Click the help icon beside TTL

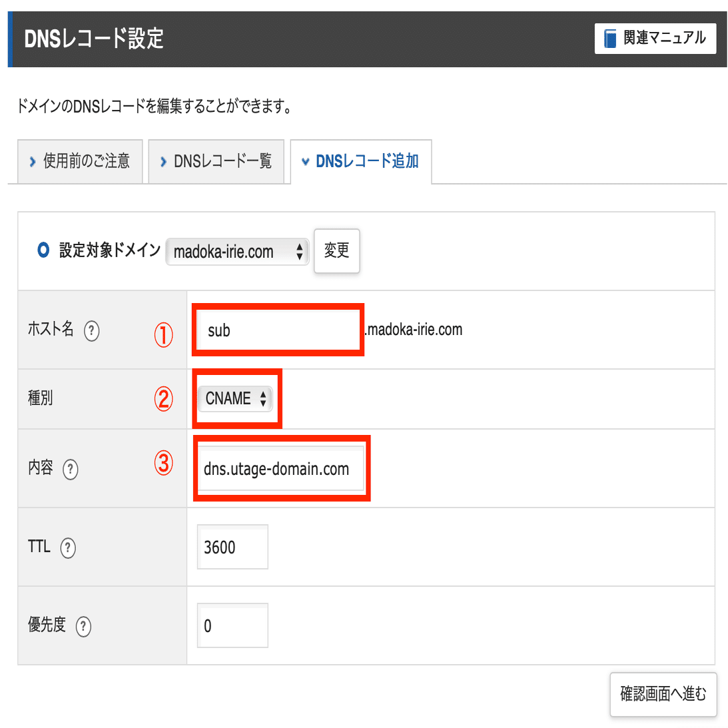(68, 548)
